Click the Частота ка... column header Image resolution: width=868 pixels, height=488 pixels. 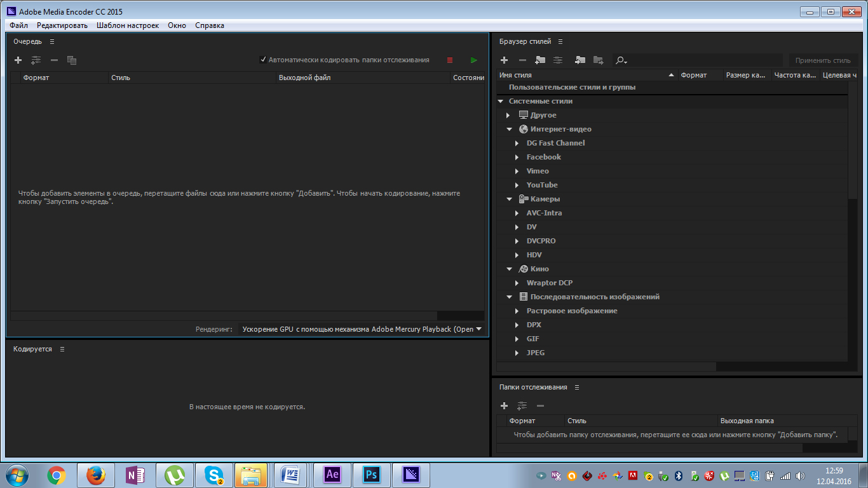(796, 75)
